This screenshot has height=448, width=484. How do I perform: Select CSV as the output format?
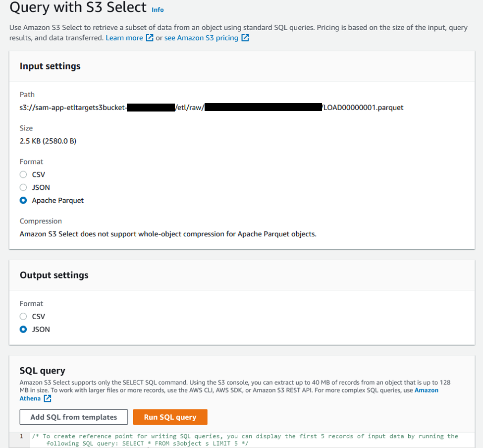[x=23, y=317]
